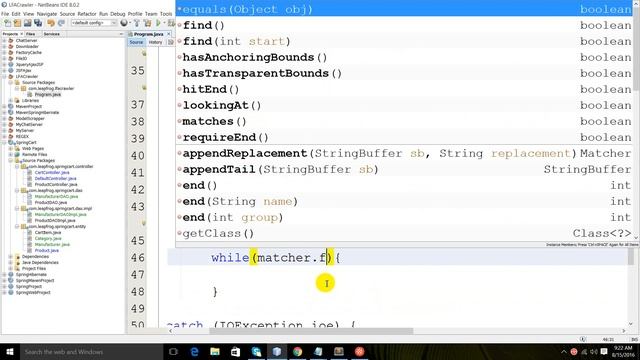Select ProductDAO.java in the tree
Viewport: 640px width, 360px height.
[51, 202]
